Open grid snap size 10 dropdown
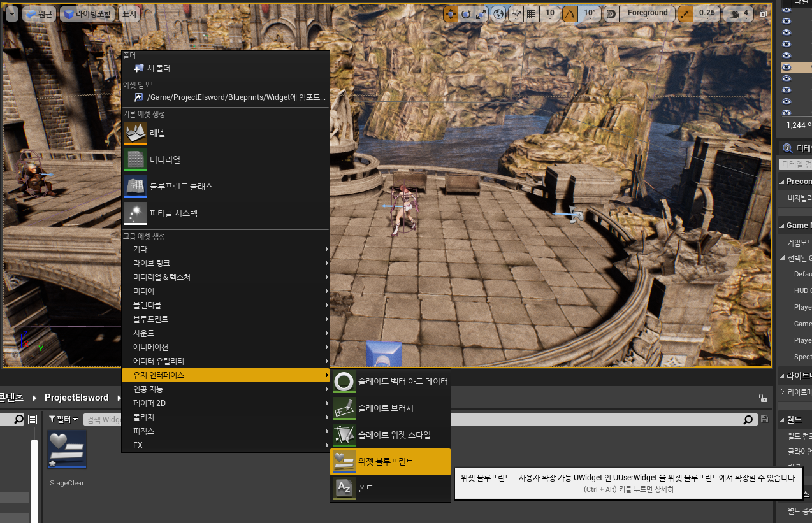This screenshot has height=523, width=812. point(550,13)
